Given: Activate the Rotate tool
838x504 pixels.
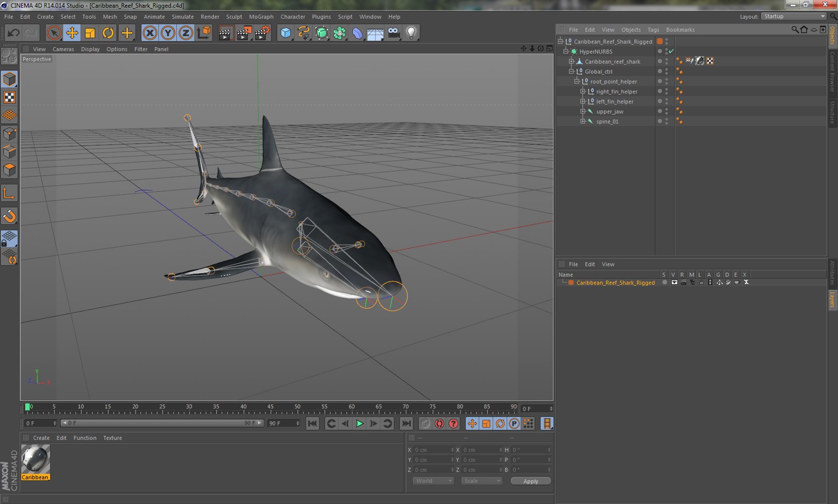Looking at the screenshot, I should pos(108,33).
